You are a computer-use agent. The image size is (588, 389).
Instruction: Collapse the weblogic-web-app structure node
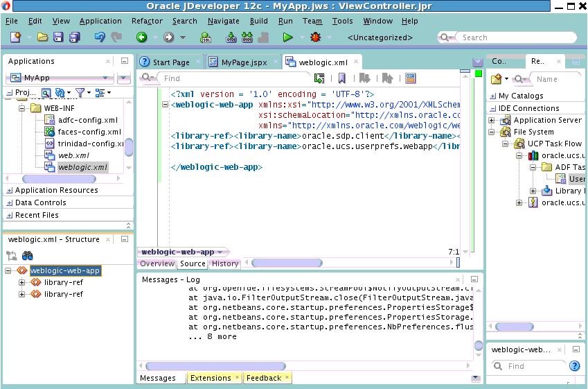(8, 270)
